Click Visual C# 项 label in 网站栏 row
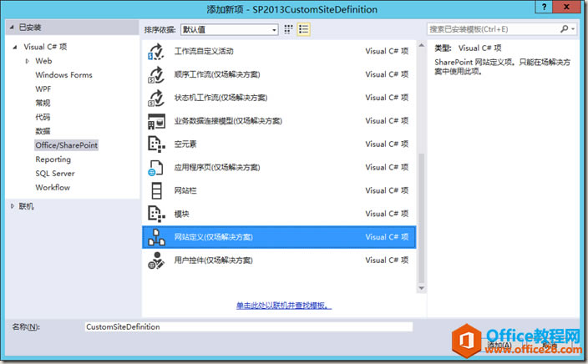Screen dimensions: 588x364 coord(387,191)
